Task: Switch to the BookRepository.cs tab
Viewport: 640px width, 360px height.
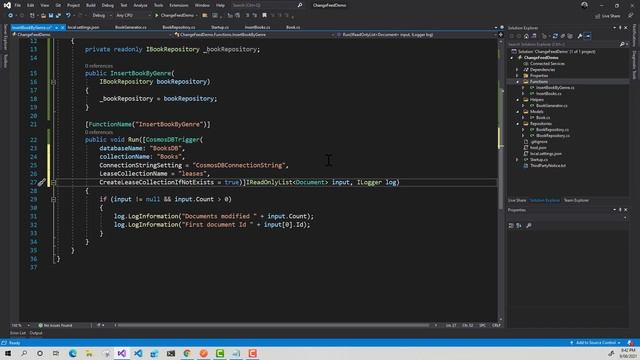Action: (178, 27)
